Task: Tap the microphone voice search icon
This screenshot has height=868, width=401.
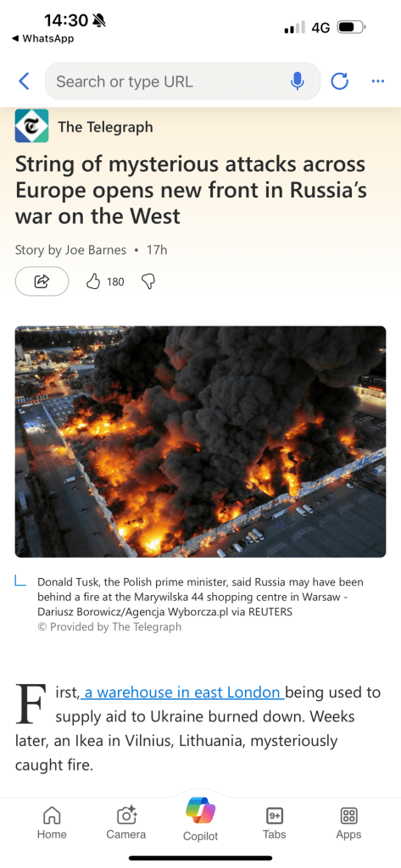Action: [x=298, y=81]
